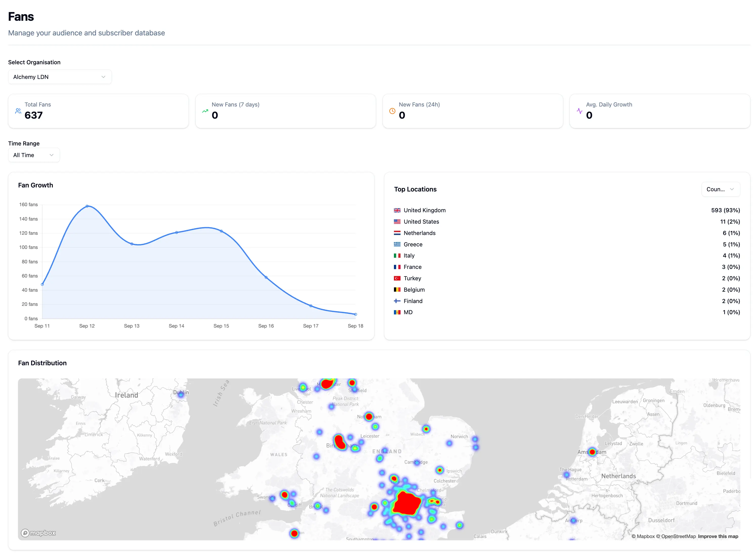756x555 pixels.
Task: Open the Select Organisation dropdown
Action: (x=59, y=77)
